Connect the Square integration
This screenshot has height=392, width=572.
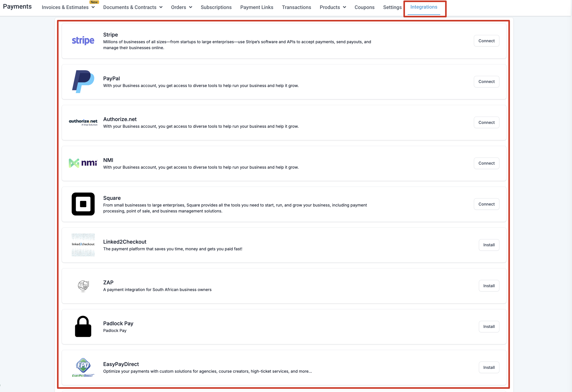pyautogui.click(x=486, y=204)
